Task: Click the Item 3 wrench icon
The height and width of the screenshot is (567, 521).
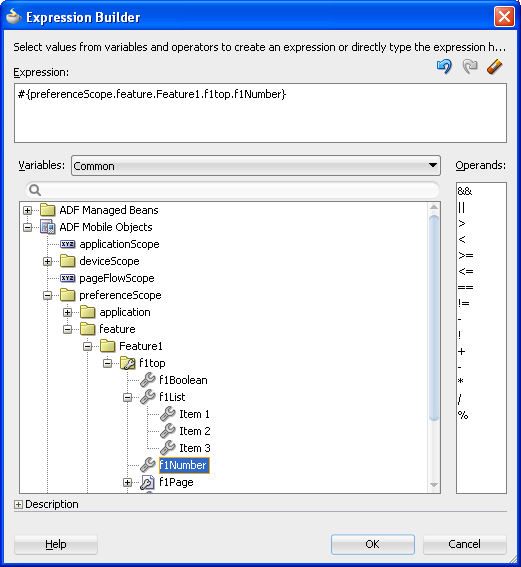Action: tap(168, 448)
